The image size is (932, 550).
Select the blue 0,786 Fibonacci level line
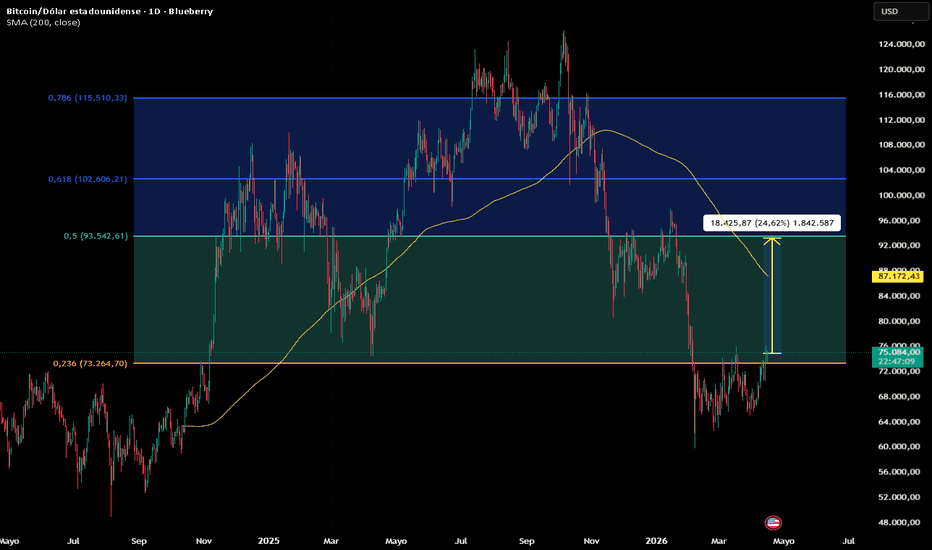[489, 98]
